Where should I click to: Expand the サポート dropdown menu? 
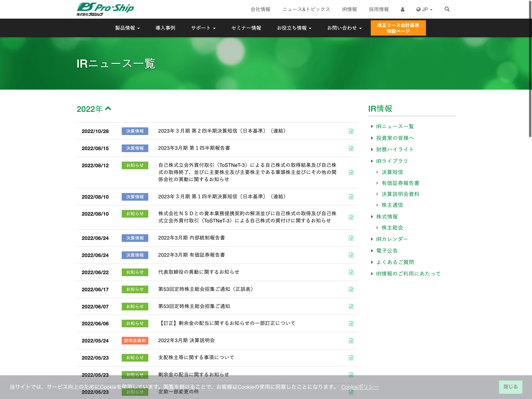203,28
